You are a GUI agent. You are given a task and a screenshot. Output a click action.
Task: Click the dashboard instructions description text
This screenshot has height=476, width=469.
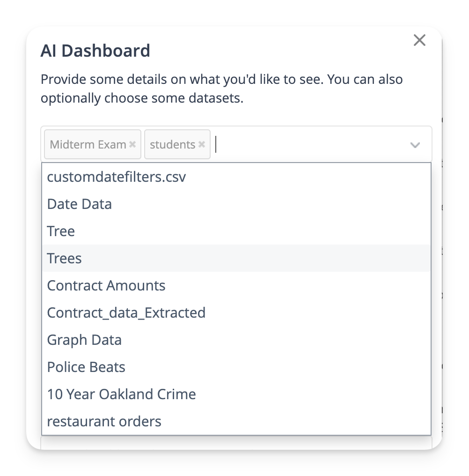(x=222, y=89)
